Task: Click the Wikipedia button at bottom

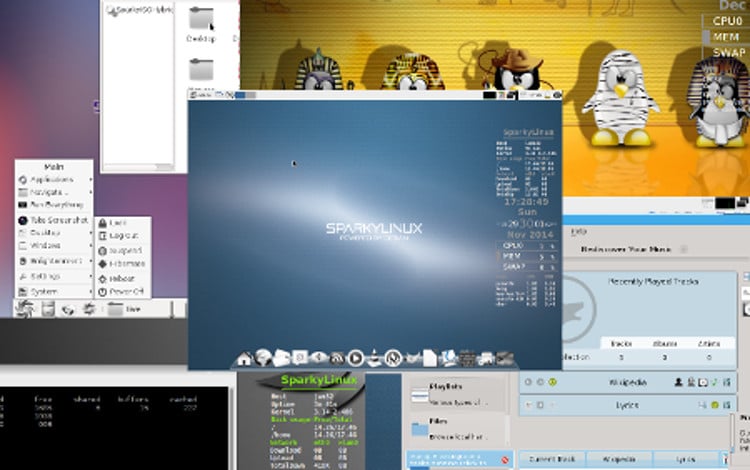Action: (619, 458)
